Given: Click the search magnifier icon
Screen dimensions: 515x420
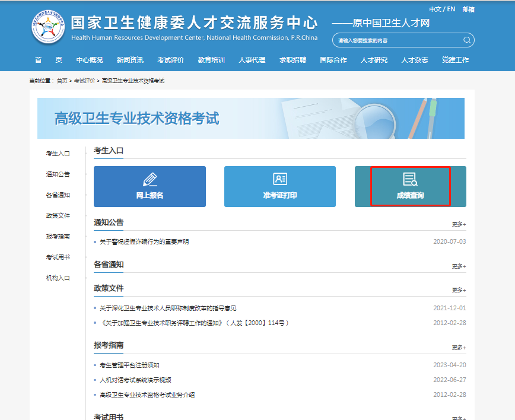Looking at the screenshot, I should [467, 40].
